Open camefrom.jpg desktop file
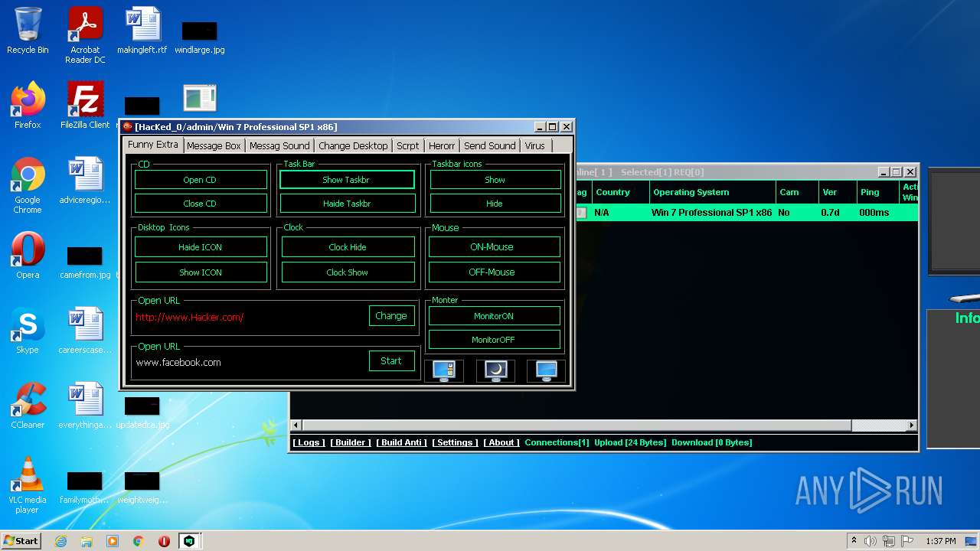The image size is (980, 551). point(85,262)
